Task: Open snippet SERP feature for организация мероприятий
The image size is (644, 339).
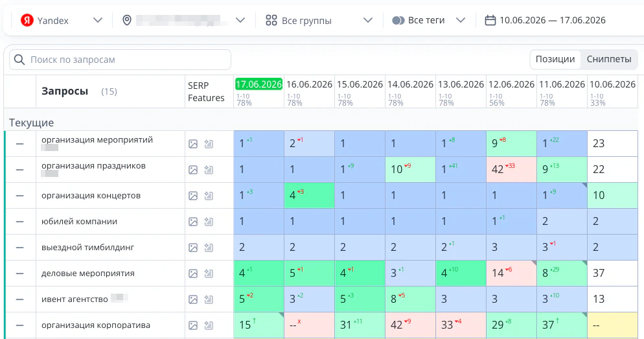Action: [209, 144]
